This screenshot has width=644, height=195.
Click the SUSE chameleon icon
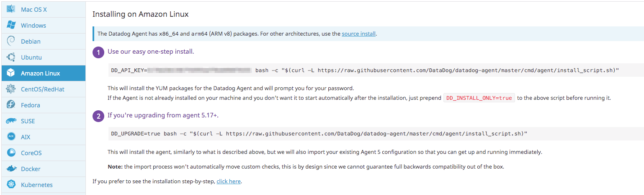point(11,121)
